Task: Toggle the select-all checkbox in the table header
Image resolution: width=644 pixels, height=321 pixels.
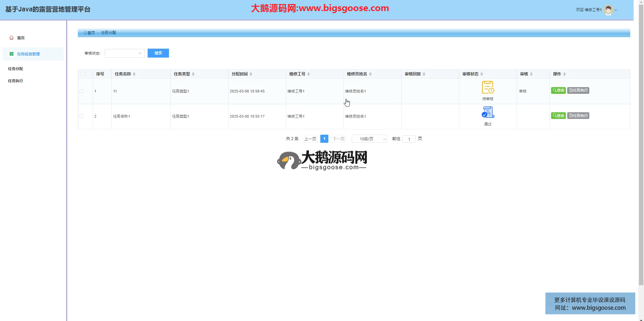Action: 84,74
